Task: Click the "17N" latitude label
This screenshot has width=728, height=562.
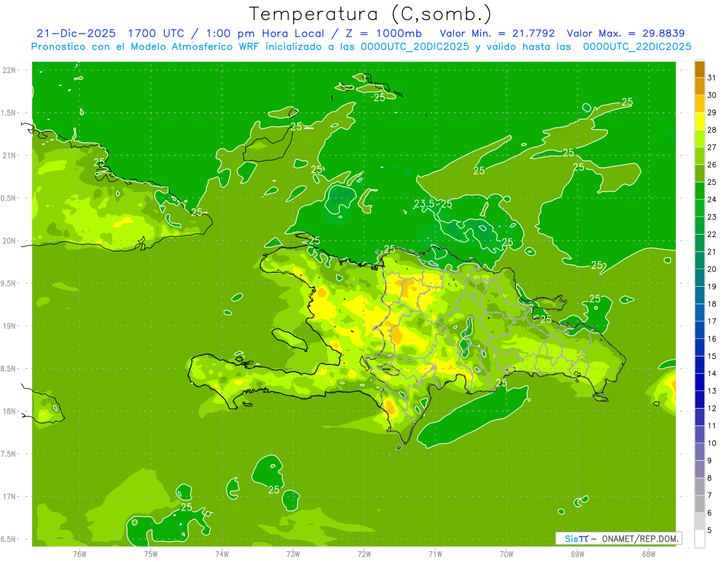Action: (x=10, y=497)
